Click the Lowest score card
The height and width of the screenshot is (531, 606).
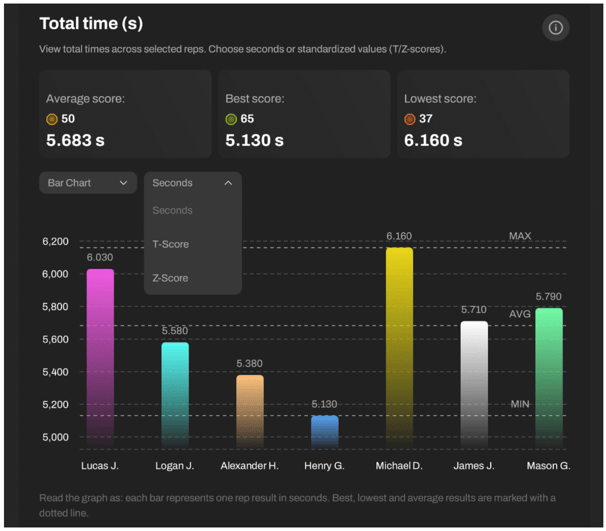pyautogui.click(x=483, y=114)
